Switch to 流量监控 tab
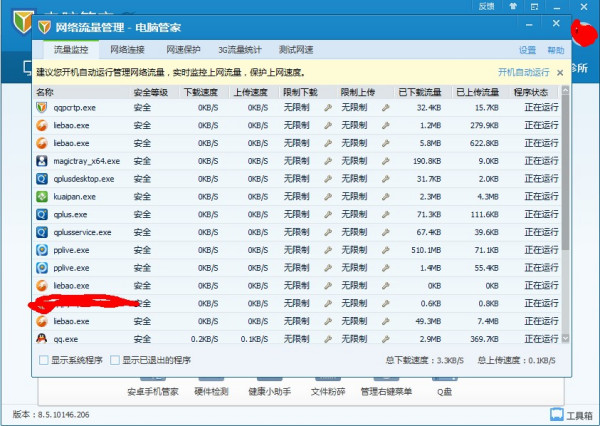 click(71, 50)
